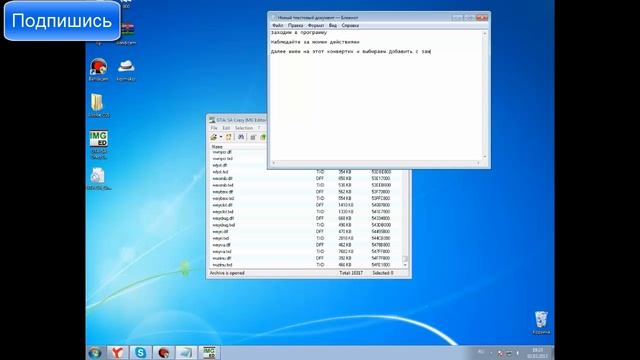The height and width of the screenshot is (360, 640).
Task: Select the last visible row in file list
Action: click(x=306, y=265)
